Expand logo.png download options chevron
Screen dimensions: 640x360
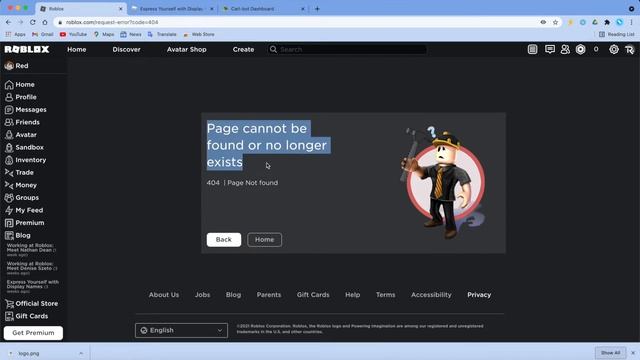[81, 353]
